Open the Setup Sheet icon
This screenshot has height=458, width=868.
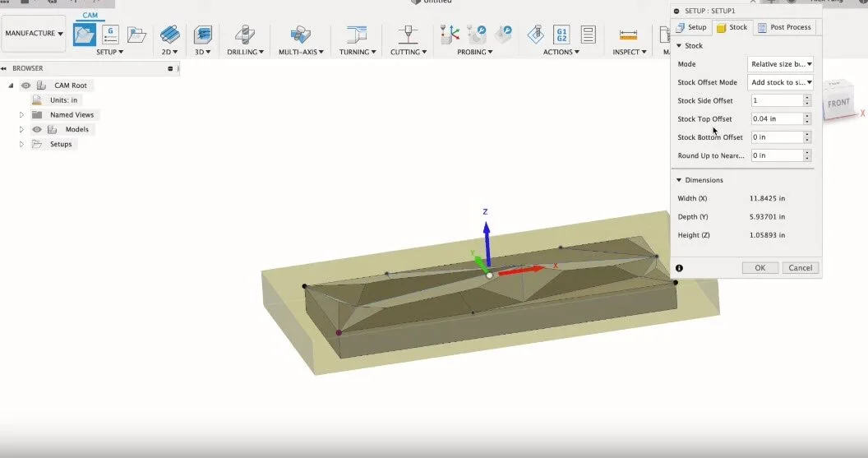tap(588, 35)
